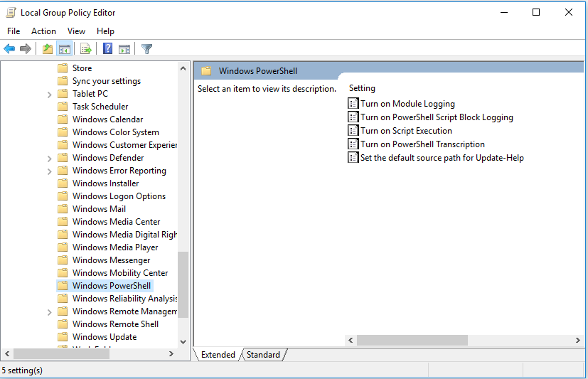Screen dimensions: 588x379
Task: Toggle Show/Hide Action Pane toolbar icon
Action: tap(124, 49)
